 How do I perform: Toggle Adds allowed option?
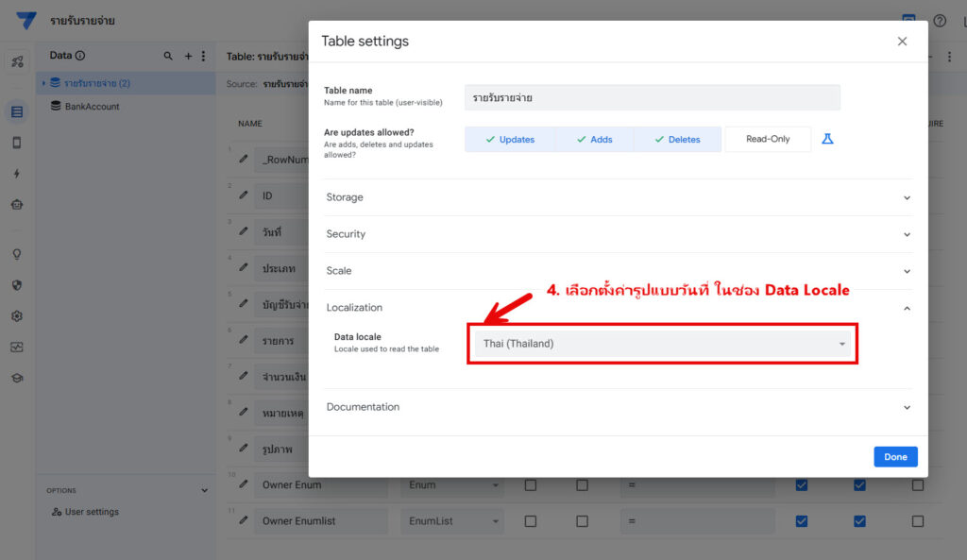[595, 140]
